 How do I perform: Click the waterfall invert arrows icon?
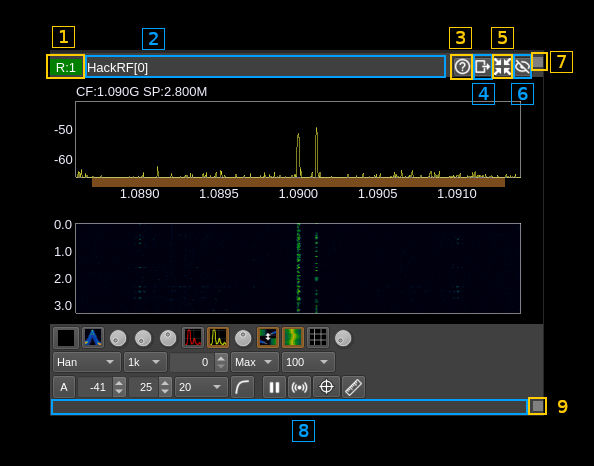tap(268, 338)
